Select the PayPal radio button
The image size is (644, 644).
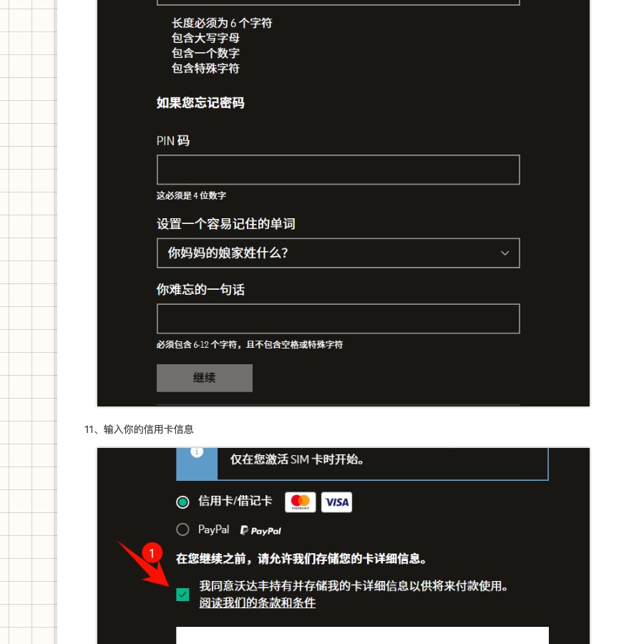pos(182,530)
